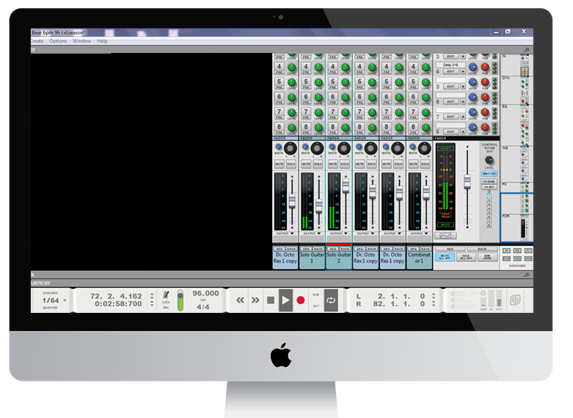Screen dimensions: 573x418
Task: Open the Options menu
Action: coord(58,41)
